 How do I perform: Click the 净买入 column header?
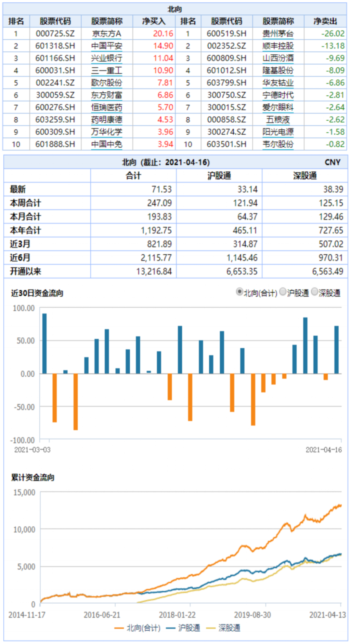[154, 21]
